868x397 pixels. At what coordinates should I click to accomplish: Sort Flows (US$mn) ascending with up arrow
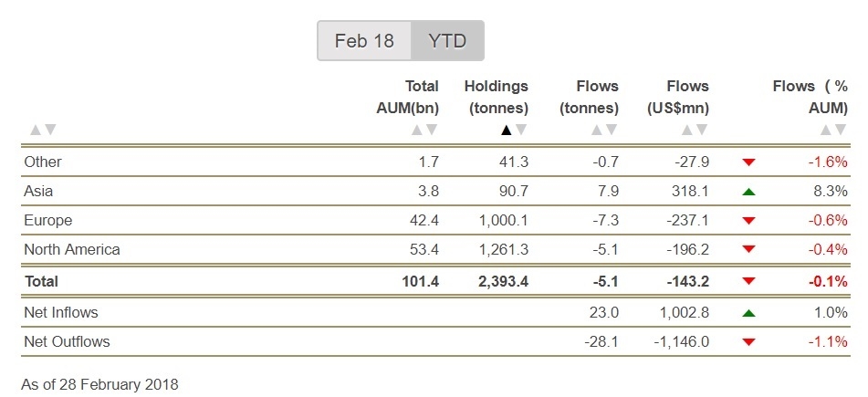687,130
